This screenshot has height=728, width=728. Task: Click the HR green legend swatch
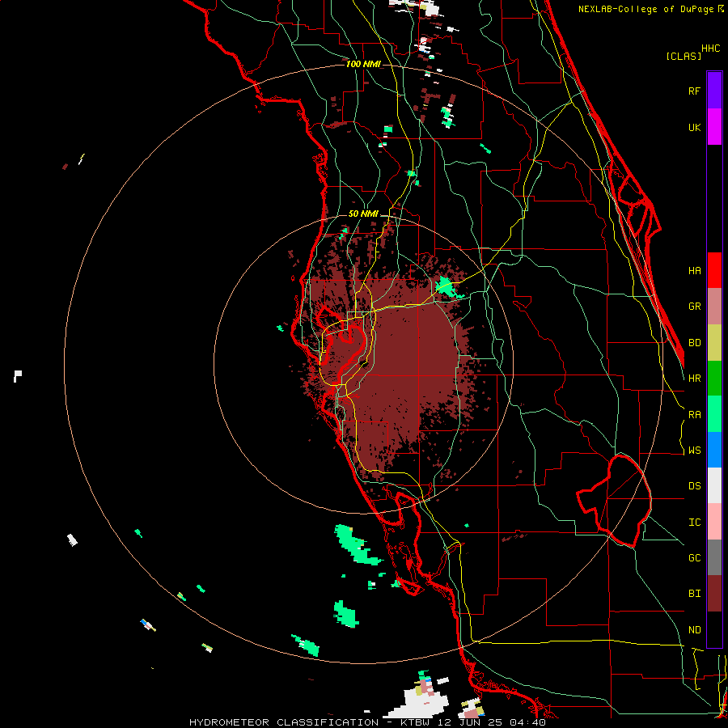click(714, 378)
